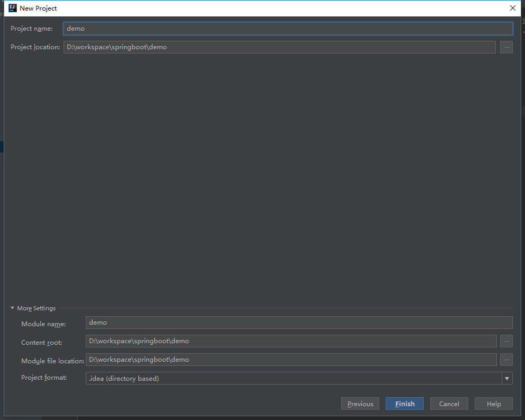The image size is (525, 420).
Task: Open Help for New Project
Action: (494, 404)
